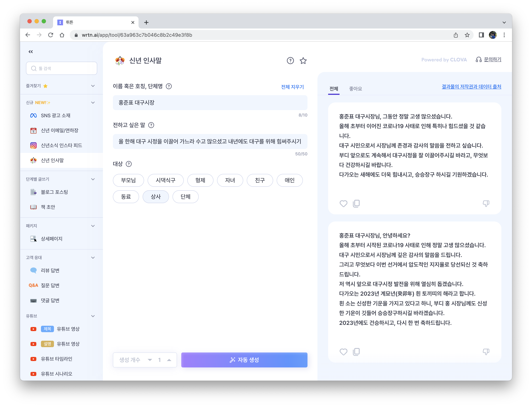Select the 부모님 target chip

pos(128,180)
